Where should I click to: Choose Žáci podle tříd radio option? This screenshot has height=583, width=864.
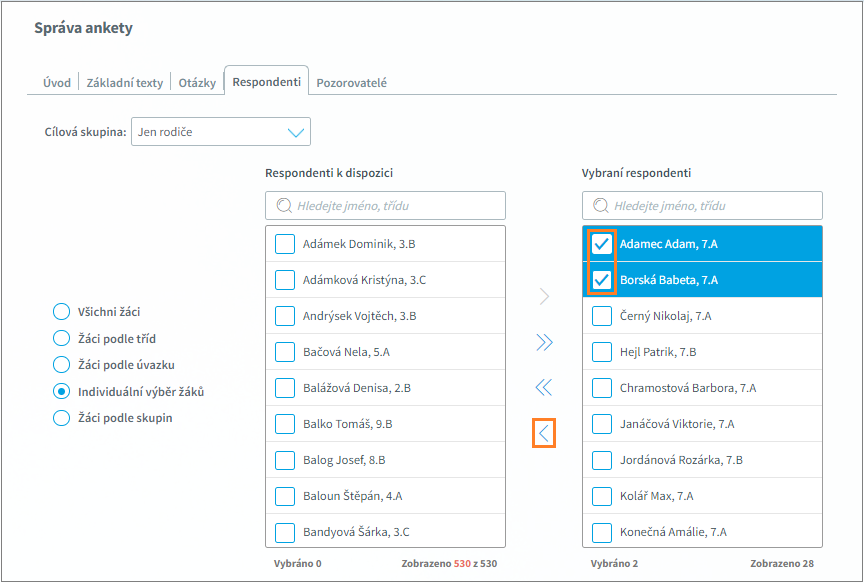(x=61, y=338)
